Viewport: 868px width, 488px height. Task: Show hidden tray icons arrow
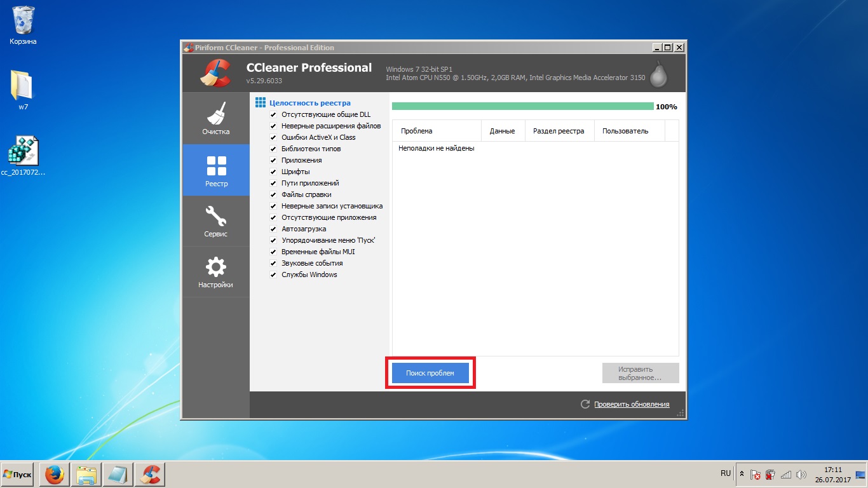(x=742, y=475)
